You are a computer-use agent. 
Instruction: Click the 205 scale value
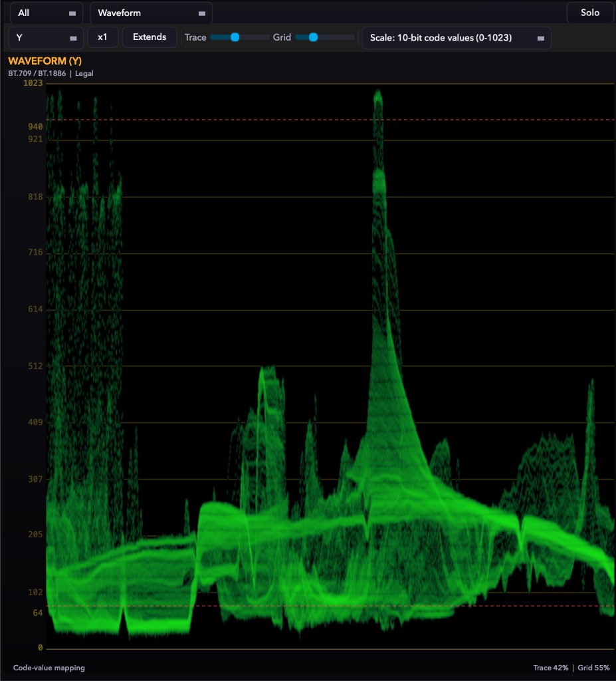tap(35, 535)
